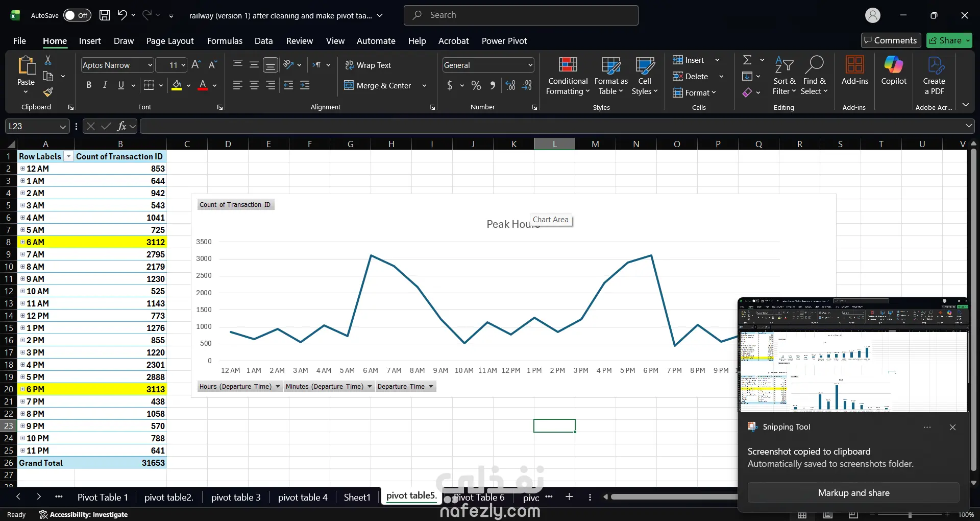Toggle Bold formatting
Image resolution: width=980 pixels, height=521 pixels.
89,85
